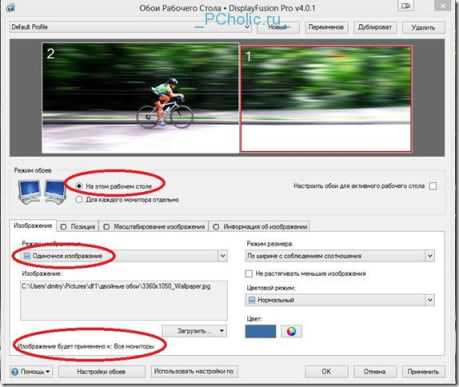Image resolution: width=459 pixels, height=387 pixels.
Task: Confirm with the OK button
Action: click(326, 371)
